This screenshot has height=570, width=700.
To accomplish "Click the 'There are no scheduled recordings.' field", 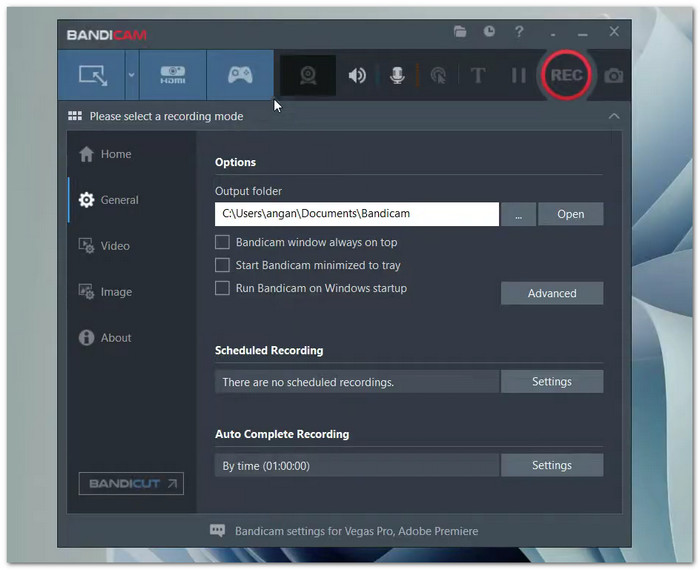I will [x=357, y=382].
